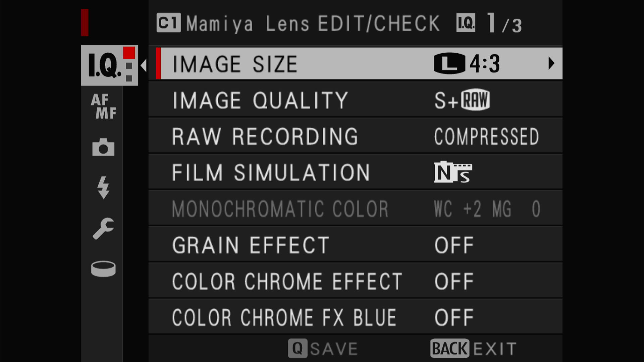Open the wrench setup menu tab
The height and width of the screenshot is (362, 644).
click(x=103, y=228)
